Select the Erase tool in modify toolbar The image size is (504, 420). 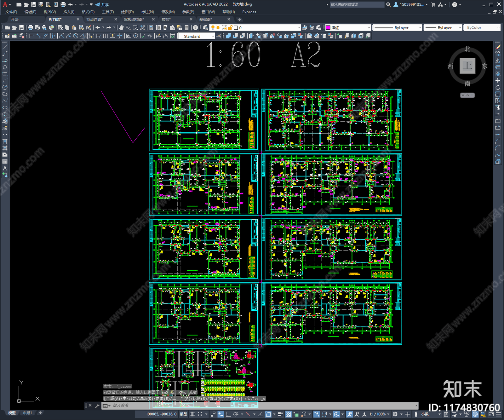pos(498,47)
